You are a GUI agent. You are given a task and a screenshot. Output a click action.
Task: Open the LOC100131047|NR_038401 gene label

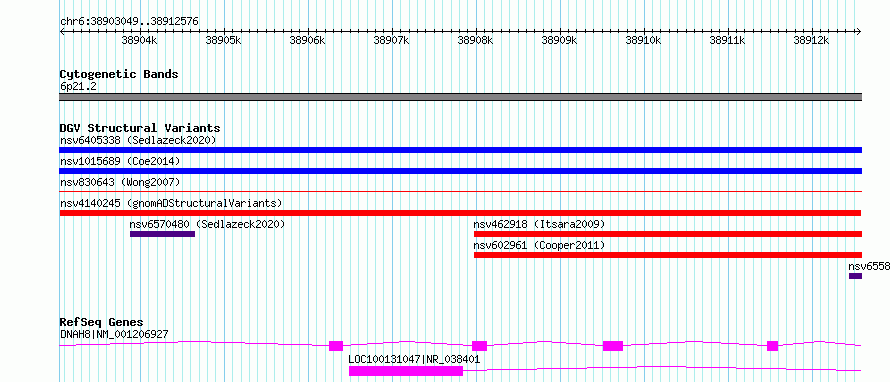tap(414, 359)
